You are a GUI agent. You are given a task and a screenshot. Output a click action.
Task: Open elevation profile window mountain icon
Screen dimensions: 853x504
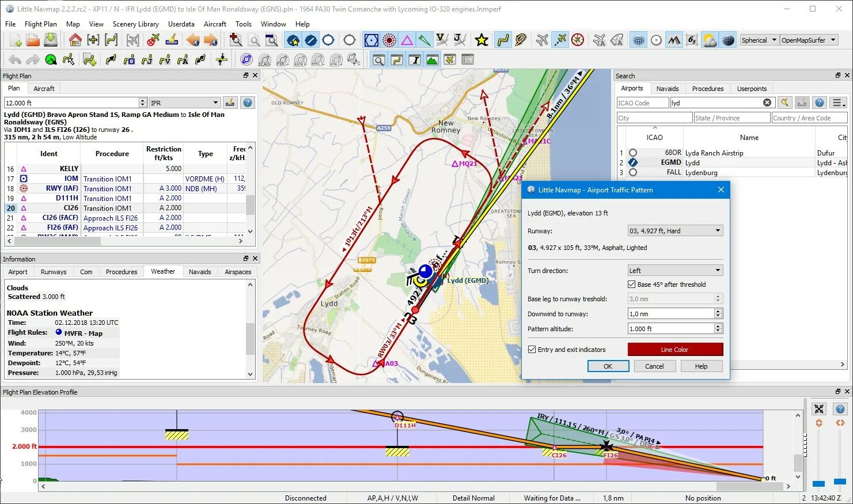[x=432, y=59]
